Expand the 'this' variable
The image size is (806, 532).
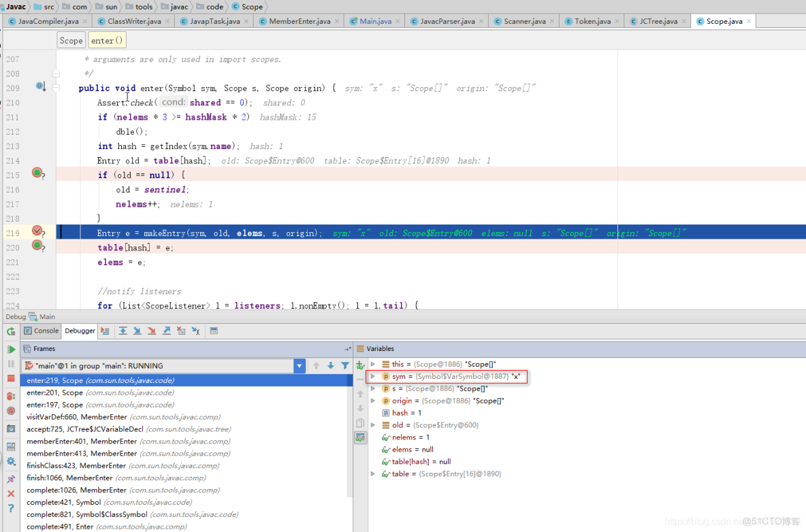point(373,364)
